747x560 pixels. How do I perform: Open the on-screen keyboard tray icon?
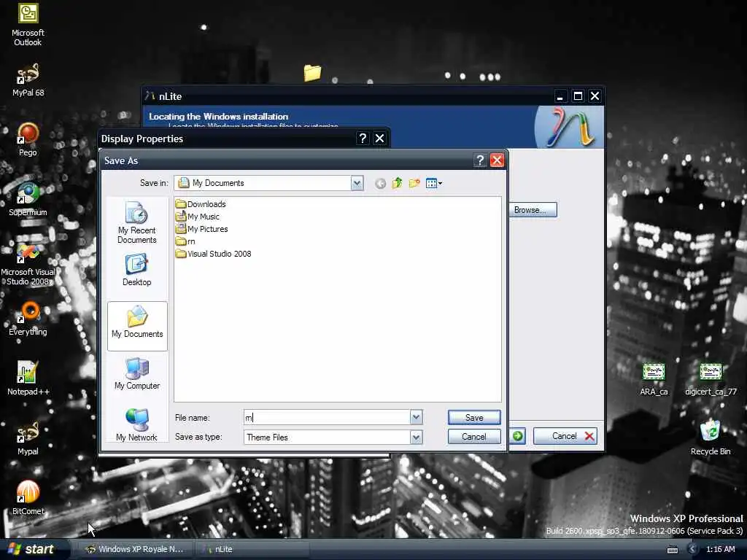coord(673,550)
